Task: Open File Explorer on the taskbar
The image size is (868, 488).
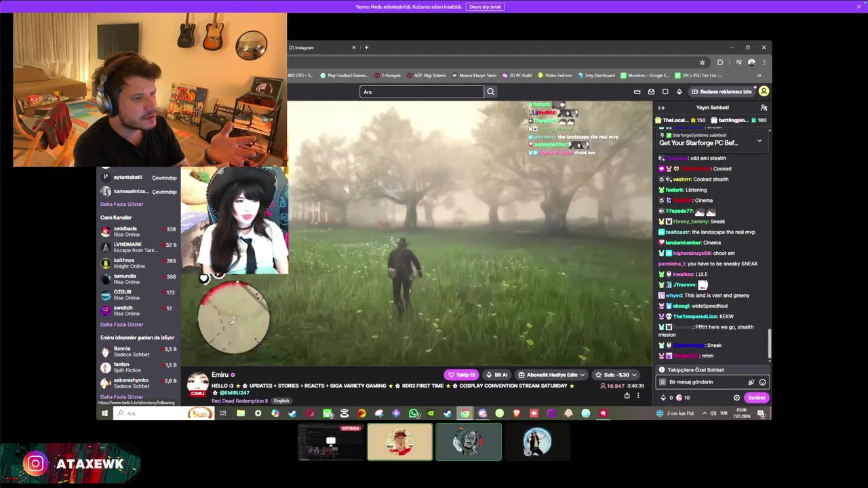Action: tap(241, 413)
